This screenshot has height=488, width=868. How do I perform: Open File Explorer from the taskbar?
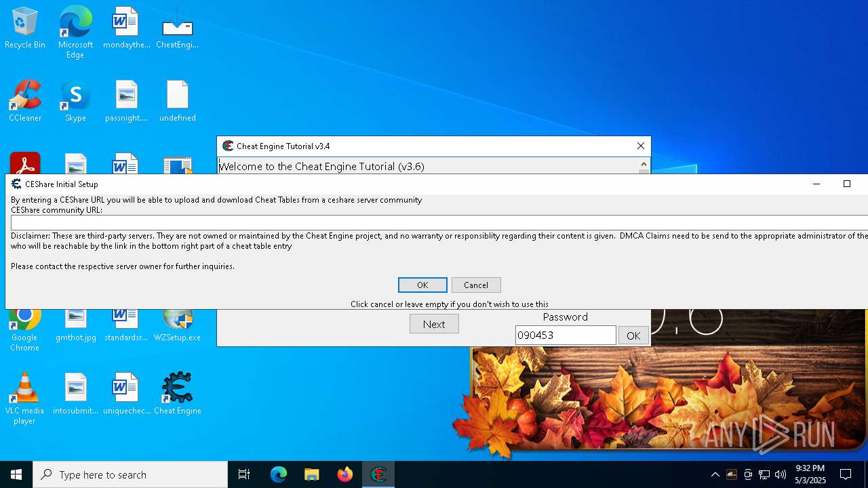coord(312,474)
